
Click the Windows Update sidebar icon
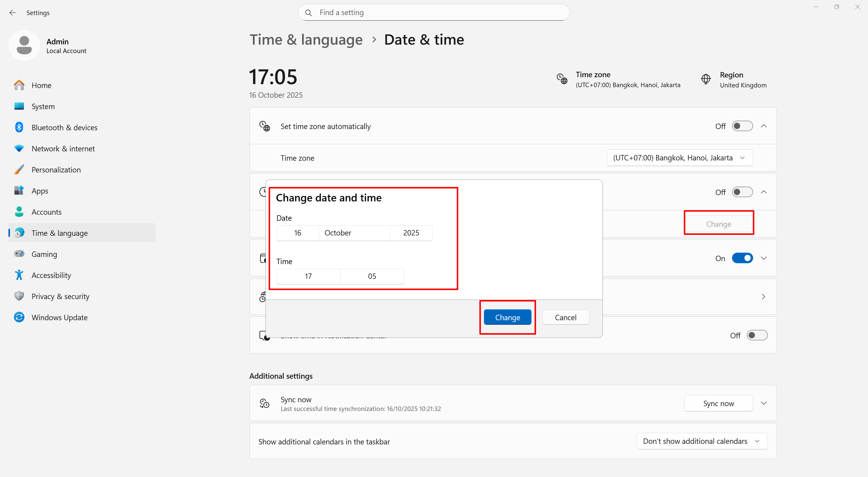pos(19,317)
